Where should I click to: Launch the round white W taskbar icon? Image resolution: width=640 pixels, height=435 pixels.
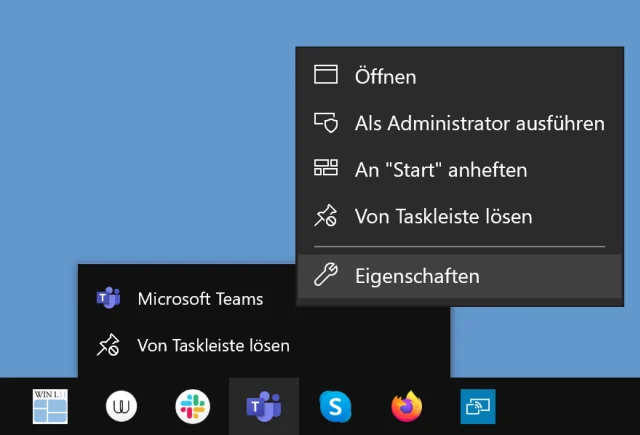(x=121, y=406)
